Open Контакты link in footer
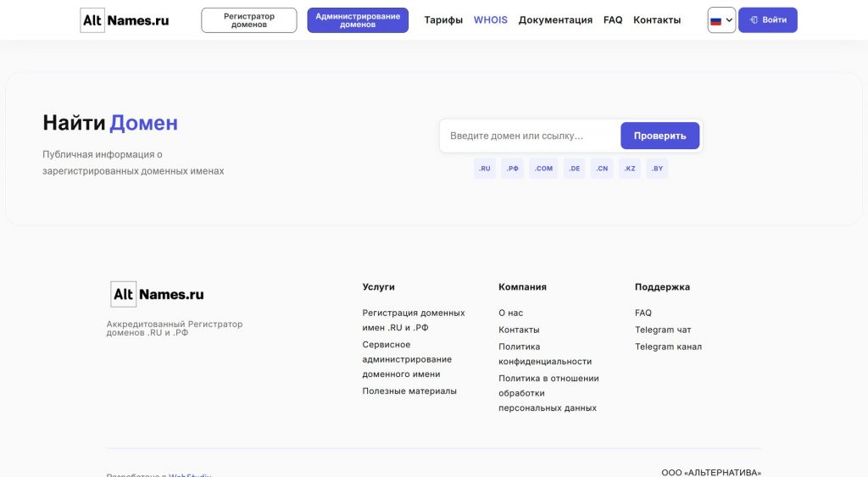Screen dimensions: 868x477 click(x=519, y=330)
